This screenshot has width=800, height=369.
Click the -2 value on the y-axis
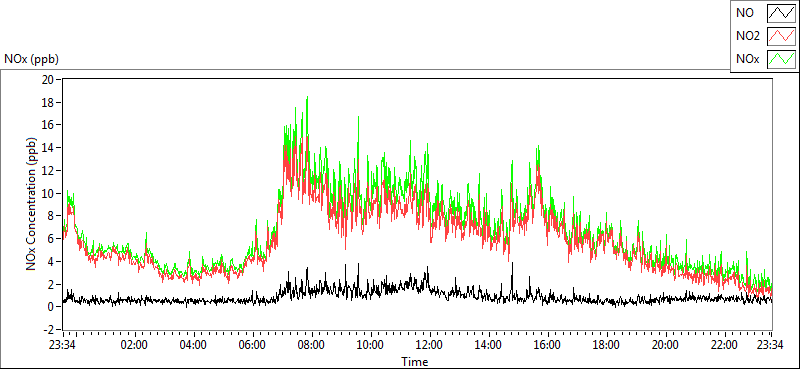(x=49, y=330)
